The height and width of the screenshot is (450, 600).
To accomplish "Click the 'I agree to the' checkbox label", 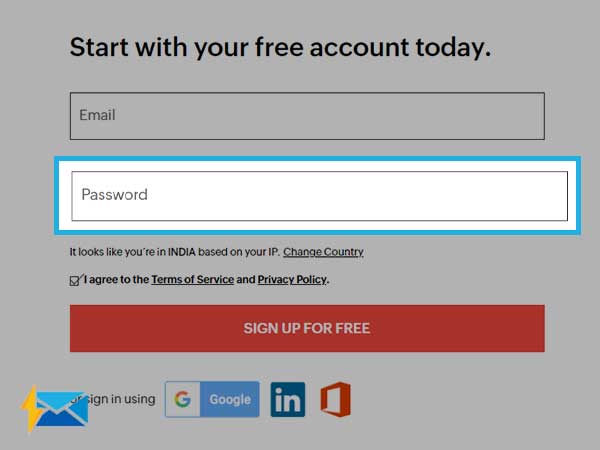I will click(116, 279).
